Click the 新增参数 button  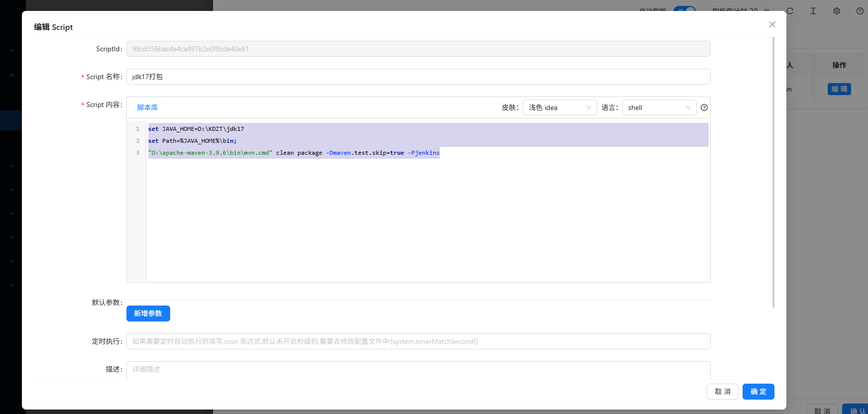[148, 313]
